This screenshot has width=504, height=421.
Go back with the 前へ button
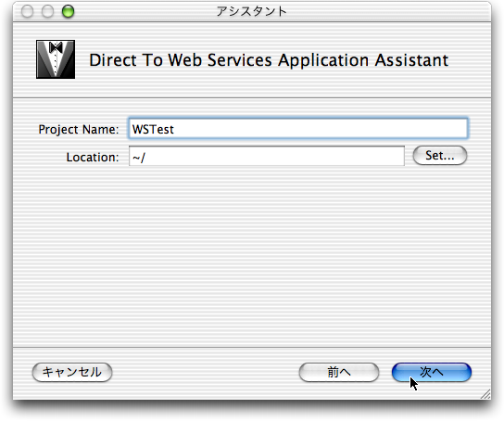point(339,373)
